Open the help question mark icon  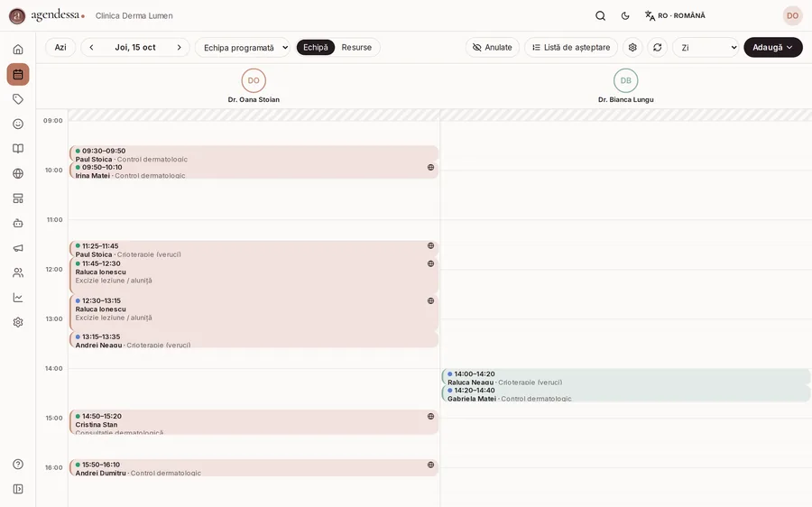coord(18,464)
